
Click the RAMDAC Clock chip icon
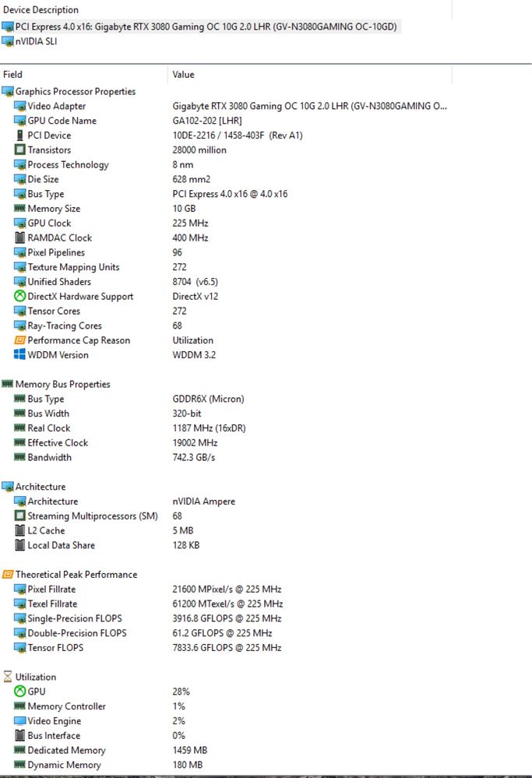[x=19, y=238]
